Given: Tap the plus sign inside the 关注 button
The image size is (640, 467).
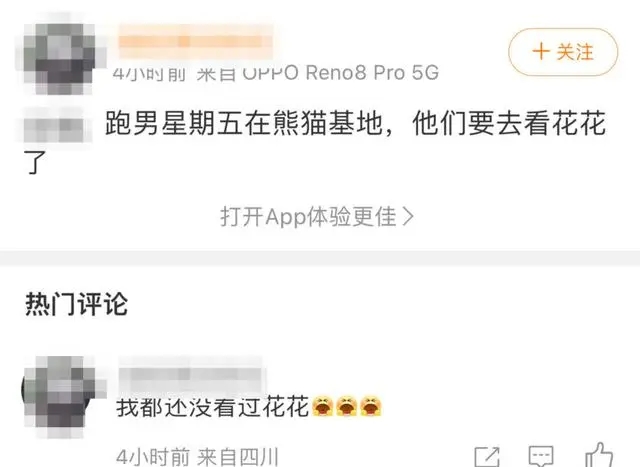Looking at the screenshot, I should pos(541,52).
